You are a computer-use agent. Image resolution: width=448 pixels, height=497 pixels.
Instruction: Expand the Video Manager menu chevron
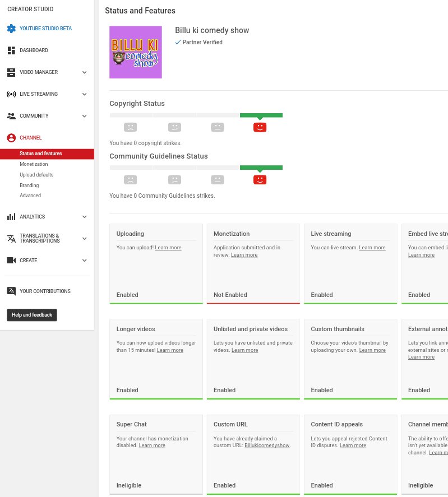(x=85, y=72)
